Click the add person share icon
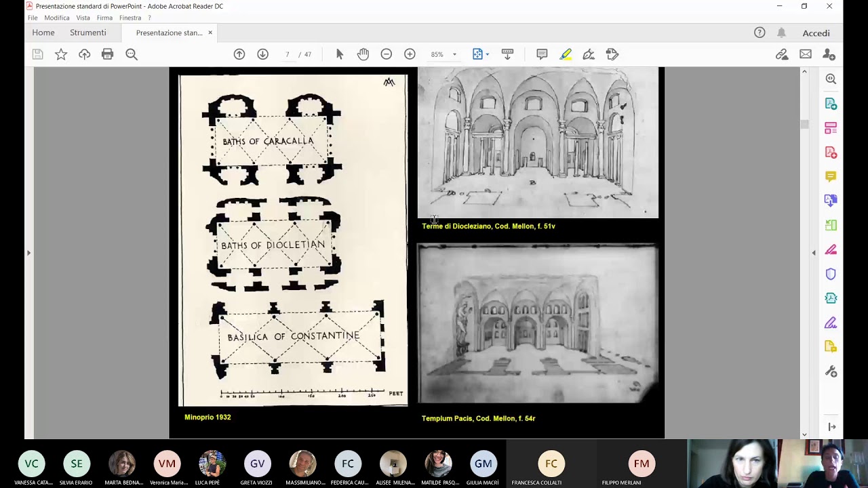Image resolution: width=868 pixels, height=488 pixels. (x=829, y=54)
